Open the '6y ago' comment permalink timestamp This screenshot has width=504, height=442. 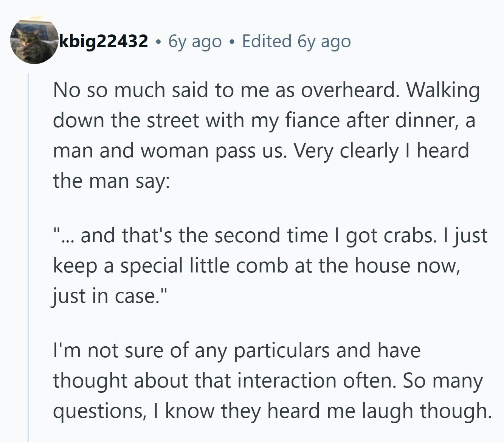[195, 41]
